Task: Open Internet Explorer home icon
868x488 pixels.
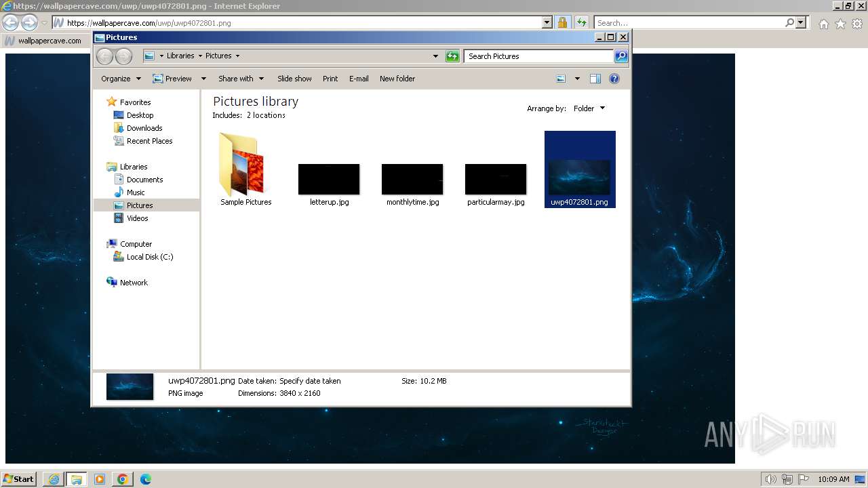Action: (x=823, y=24)
